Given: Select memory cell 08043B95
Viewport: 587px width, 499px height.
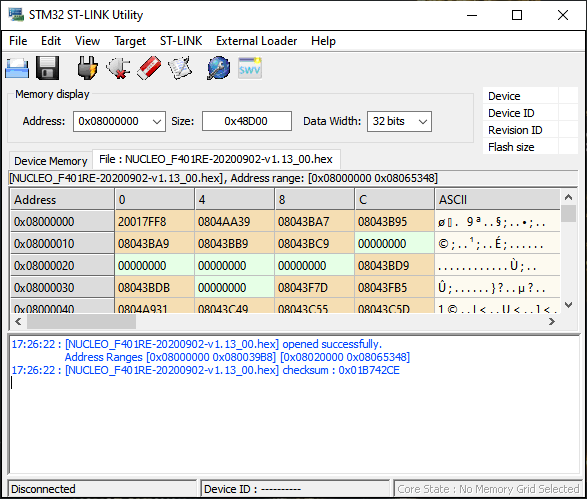Looking at the screenshot, I should click(x=394, y=222).
